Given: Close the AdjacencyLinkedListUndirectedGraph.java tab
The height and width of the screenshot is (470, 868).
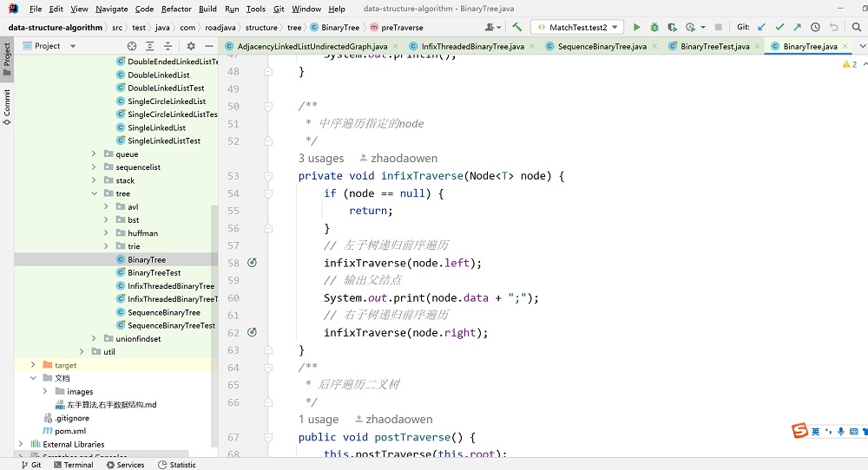Looking at the screenshot, I should tap(395, 47).
